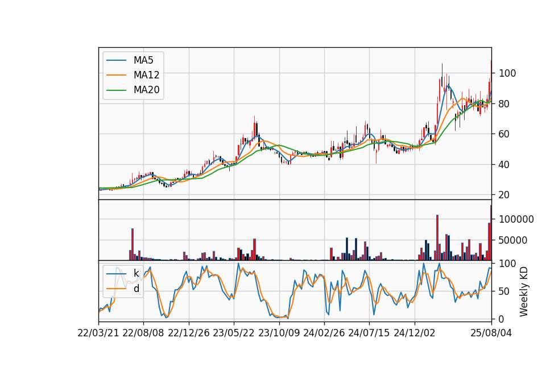The image size is (546, 392).
Task: Click the price axis value 20
Action: [x=503, y=195]
